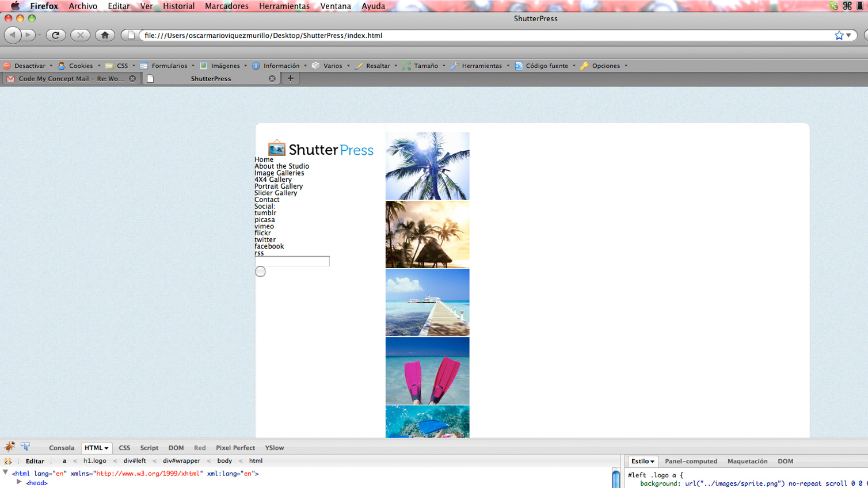Open the Apple menu
868x488 pixels.
point(15,6)
